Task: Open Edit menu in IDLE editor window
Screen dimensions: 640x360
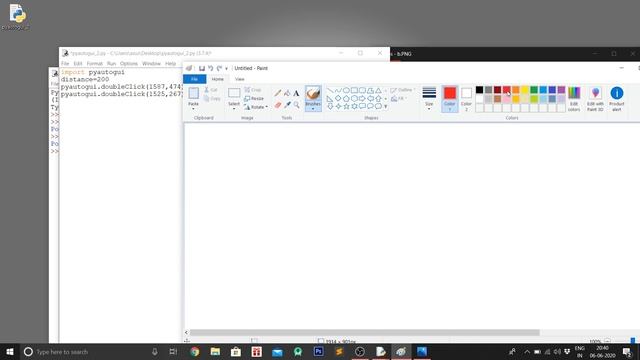Action: click(x=78, y=64)
